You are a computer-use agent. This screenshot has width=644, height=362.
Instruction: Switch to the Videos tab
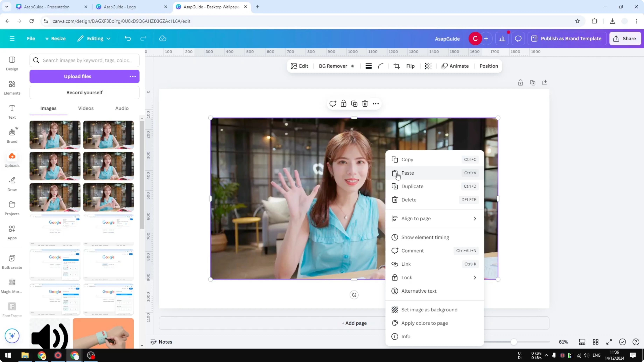tap(86, 108)
